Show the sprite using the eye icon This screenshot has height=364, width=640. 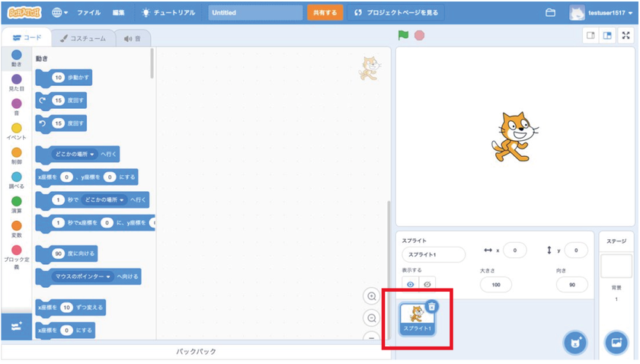pos(411,284)
